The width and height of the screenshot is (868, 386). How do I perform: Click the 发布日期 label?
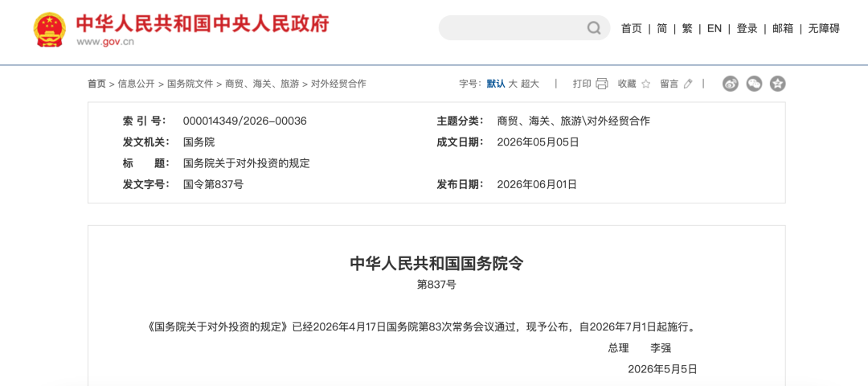pos(460,184)
